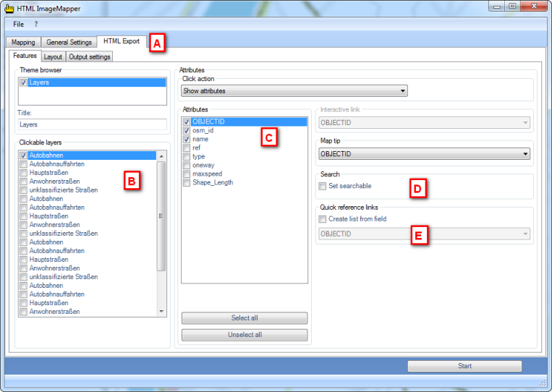The width and height of the screenshot is (552, 392).
Task: Open the Layout sub-tab
Action: click(x=53, y=56)
